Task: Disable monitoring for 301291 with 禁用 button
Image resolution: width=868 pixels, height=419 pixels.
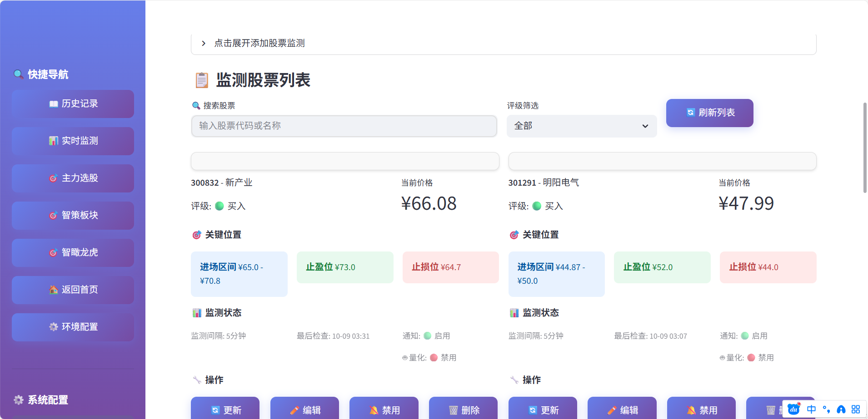Action: pos(701,409)
